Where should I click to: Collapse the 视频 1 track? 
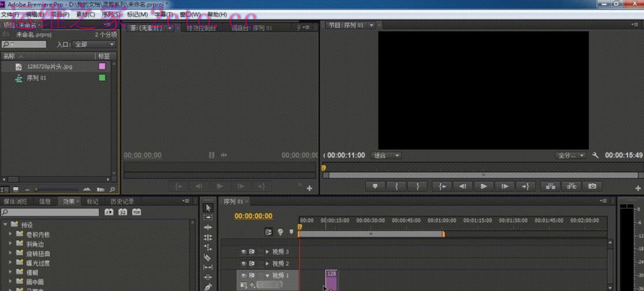(x=267, y=275)
